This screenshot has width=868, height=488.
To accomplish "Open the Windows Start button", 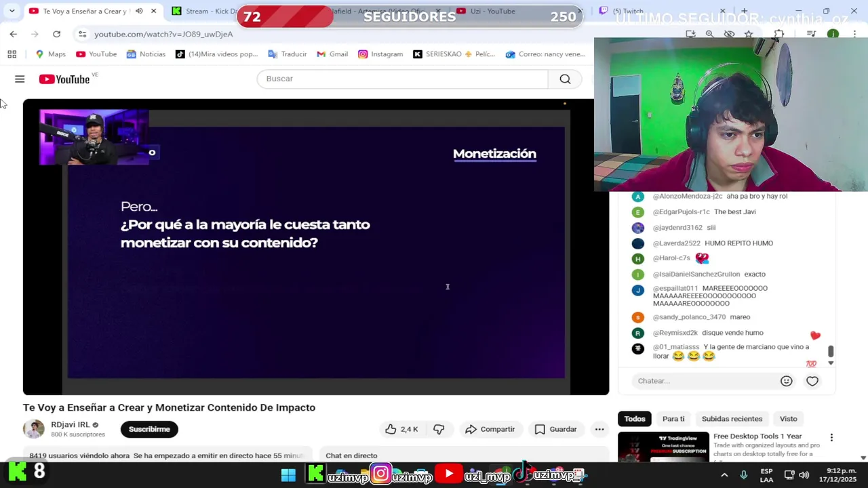I will [x=288, y=474].
